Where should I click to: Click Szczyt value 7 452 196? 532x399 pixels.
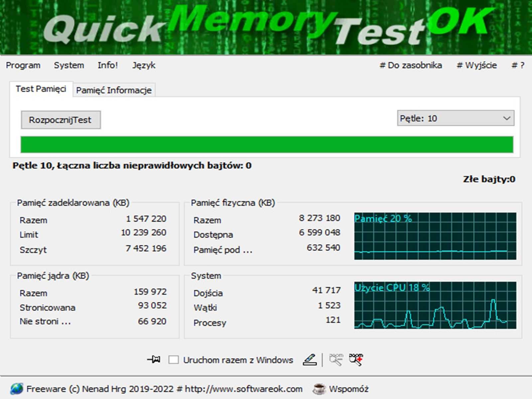pos(146,248)
